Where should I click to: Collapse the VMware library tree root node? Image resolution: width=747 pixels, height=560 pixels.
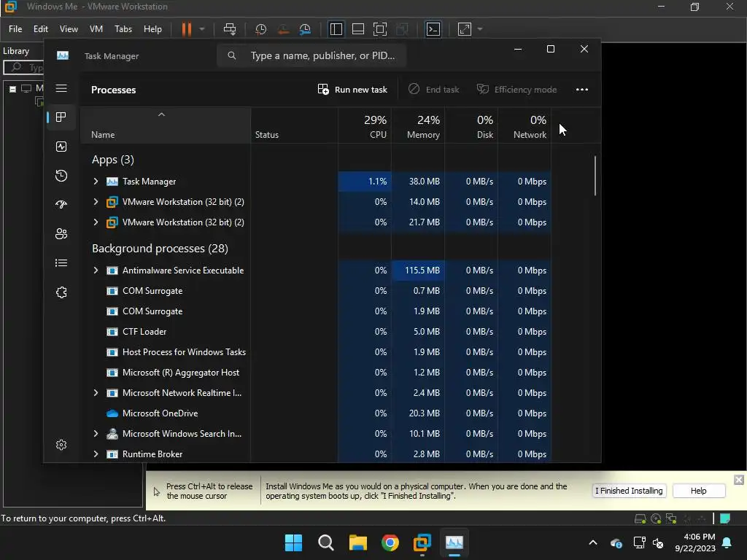pyautogui.click(x=13, y=89)
